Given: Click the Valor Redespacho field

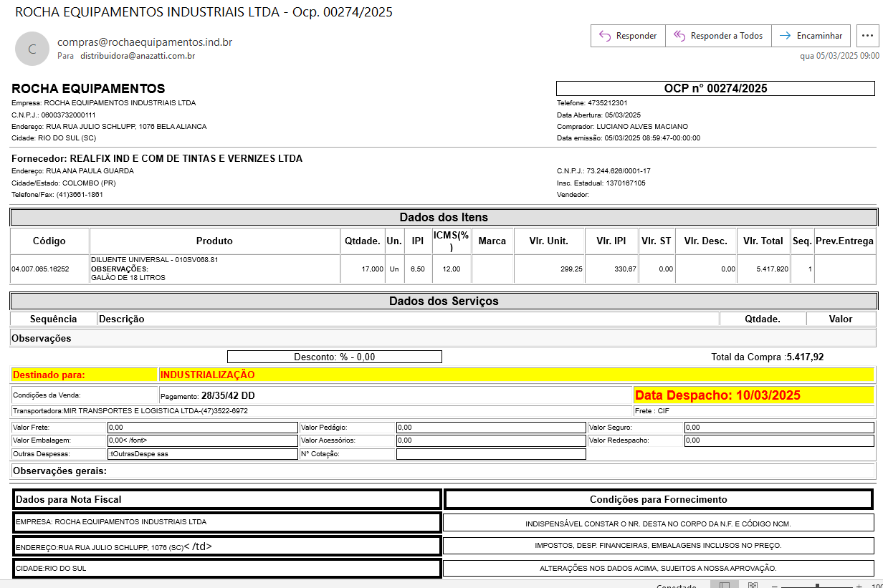Looking at the screenshot, I should pos(779,440).
